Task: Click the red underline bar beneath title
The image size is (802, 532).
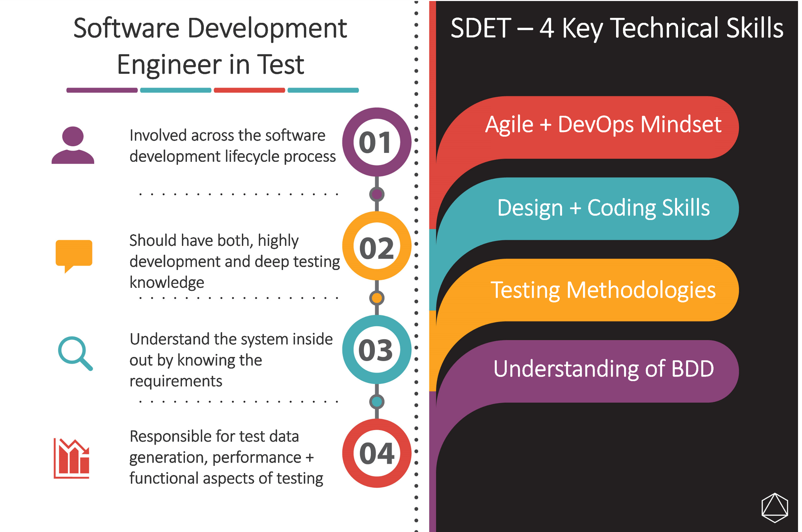Action: 249,90
